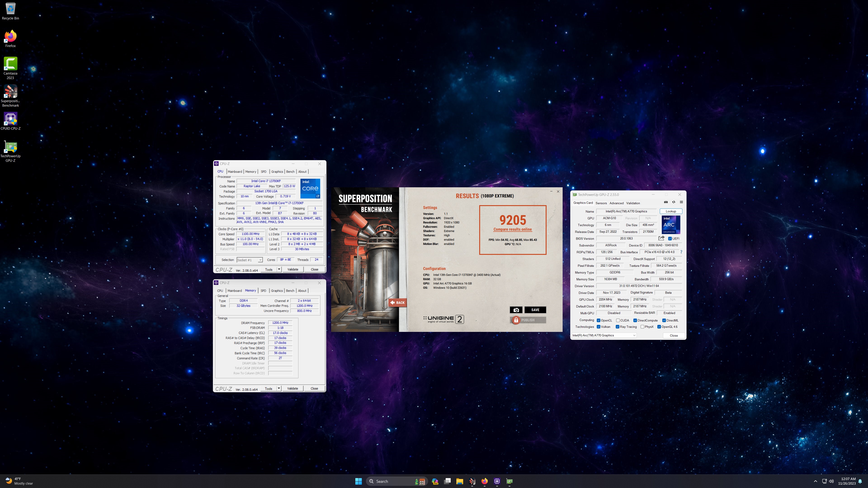Open the weather widget on the taskbar
The height and width of the screenshot is (488, 868).
point(19,481)
